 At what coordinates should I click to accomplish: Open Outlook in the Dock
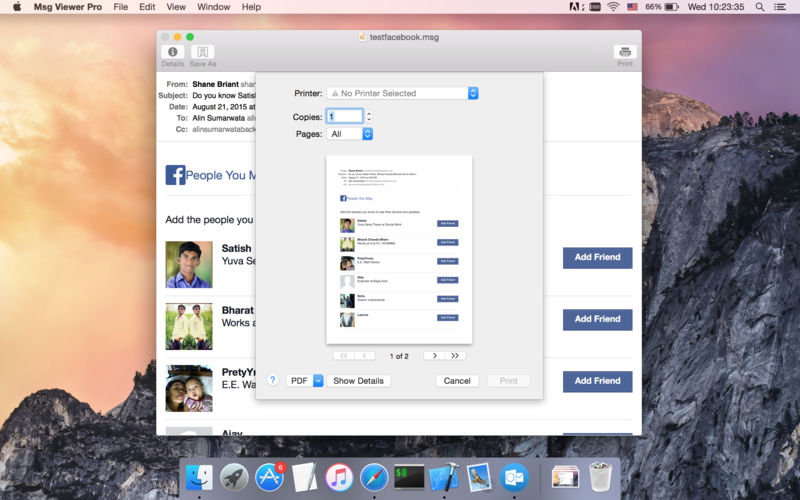coord(514,478)
